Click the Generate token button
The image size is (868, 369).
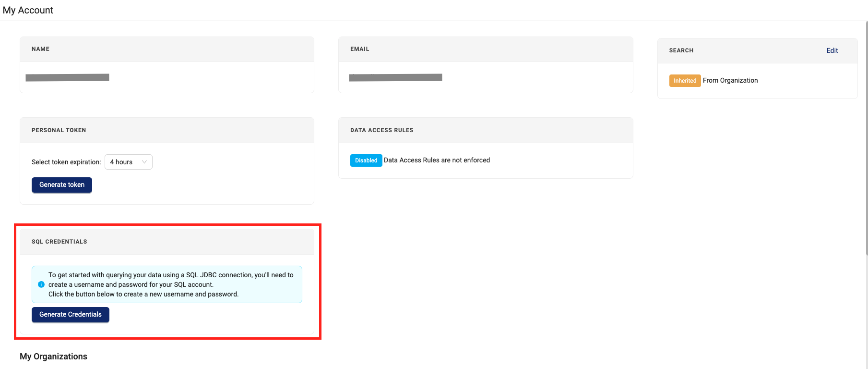62,185
